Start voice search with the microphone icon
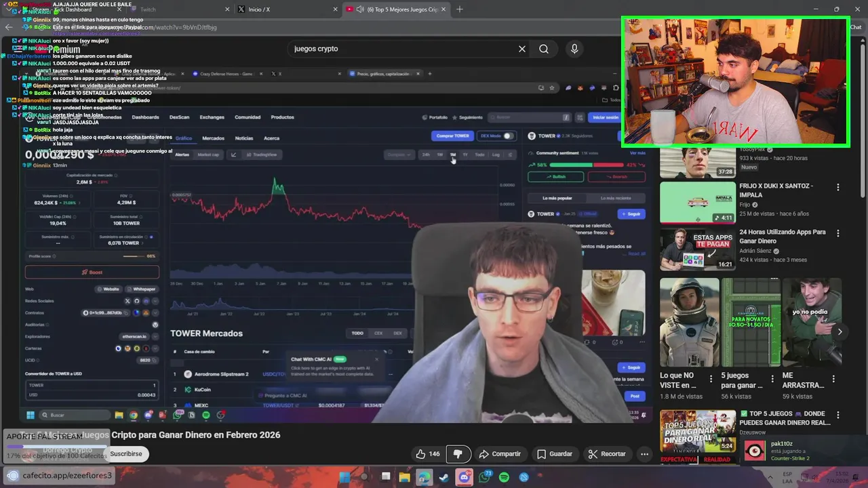Screen dimensions: 868x488 pos(574,49)
